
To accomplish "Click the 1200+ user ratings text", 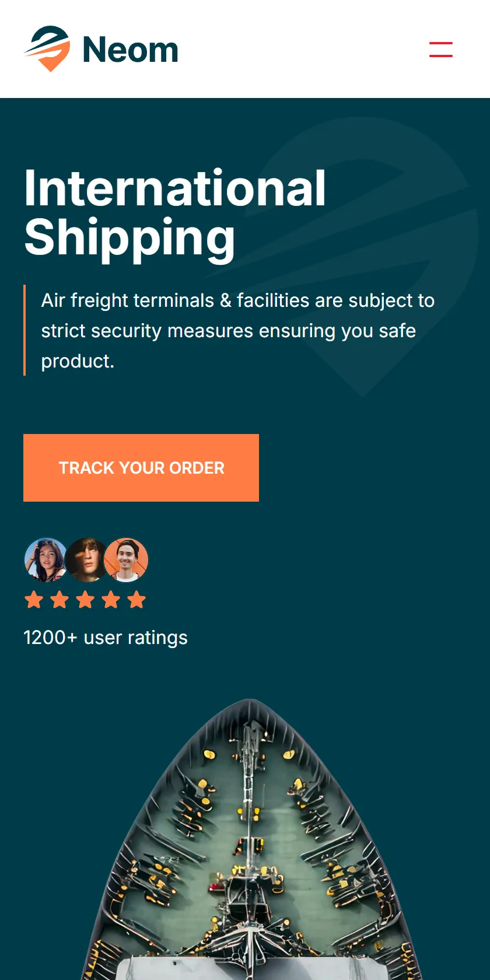I will 106,638.
